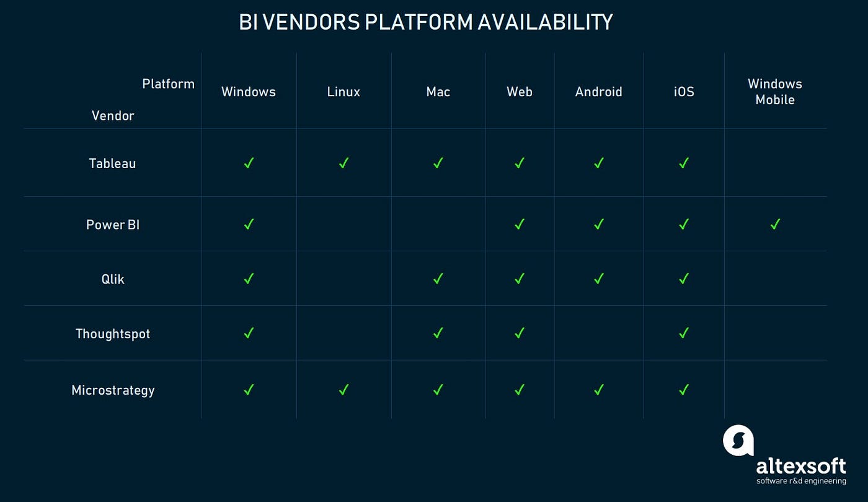Viewport: 868px width, 502px height.
Task: Click the Microstrategy Windows checkmark
Action: click(249, 390)
